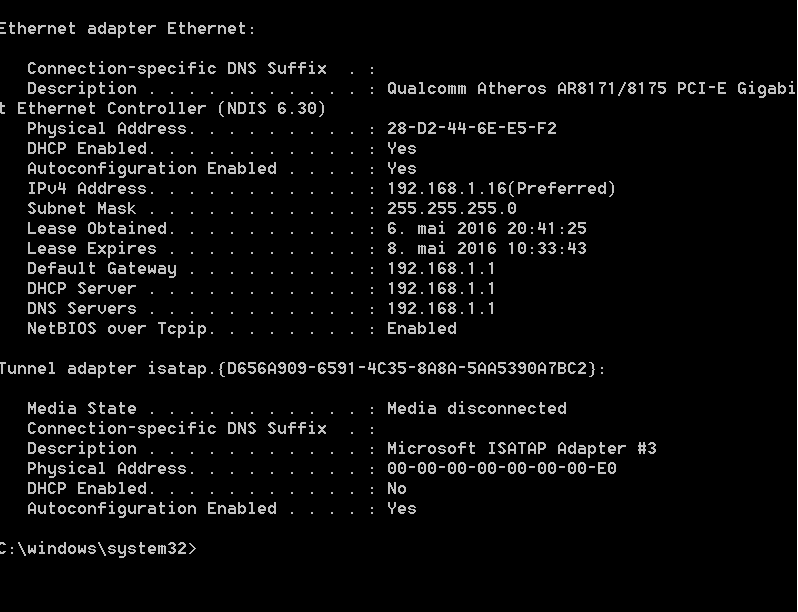798x612 pixels.
Task: Click the Ethernet 'Connection-specific DNS Suffix' label
Action: point(177,69)
